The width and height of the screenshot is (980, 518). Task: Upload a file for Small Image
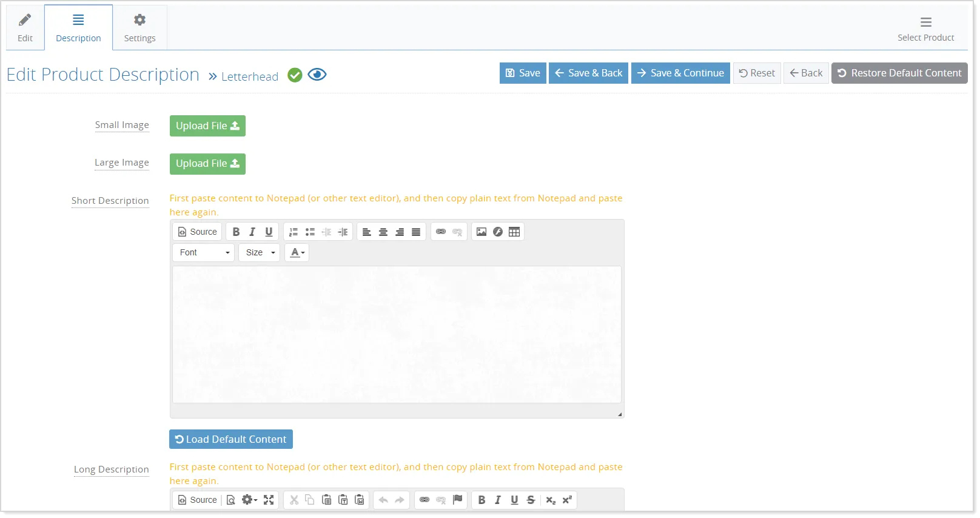207,126
